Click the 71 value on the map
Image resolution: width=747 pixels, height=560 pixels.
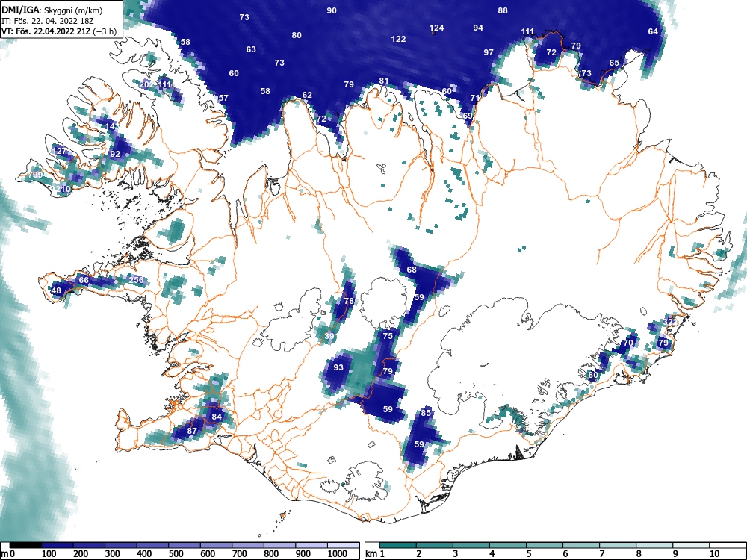pos(475,98)
